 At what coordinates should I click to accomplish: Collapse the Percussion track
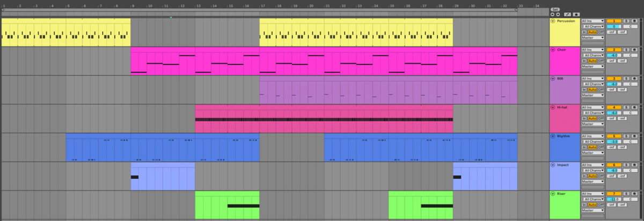click(x=553, y=21)
